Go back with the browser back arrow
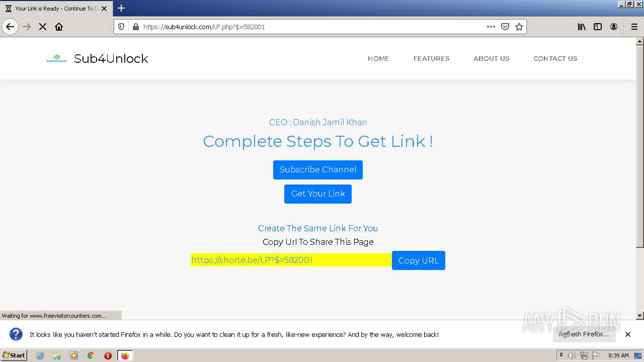Image resolution: width=644 pixels, height=362 pixels. coord(10,27)
